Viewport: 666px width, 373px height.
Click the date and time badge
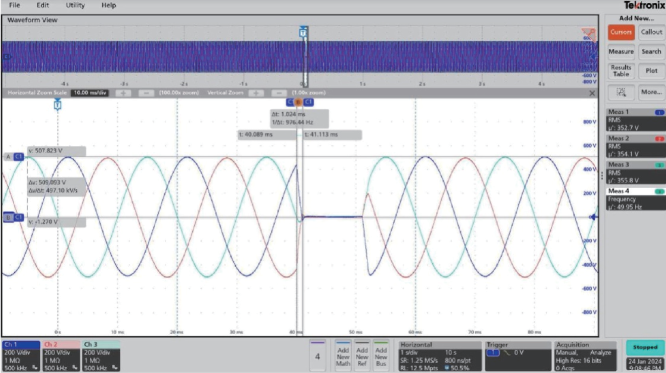point(645,365)
